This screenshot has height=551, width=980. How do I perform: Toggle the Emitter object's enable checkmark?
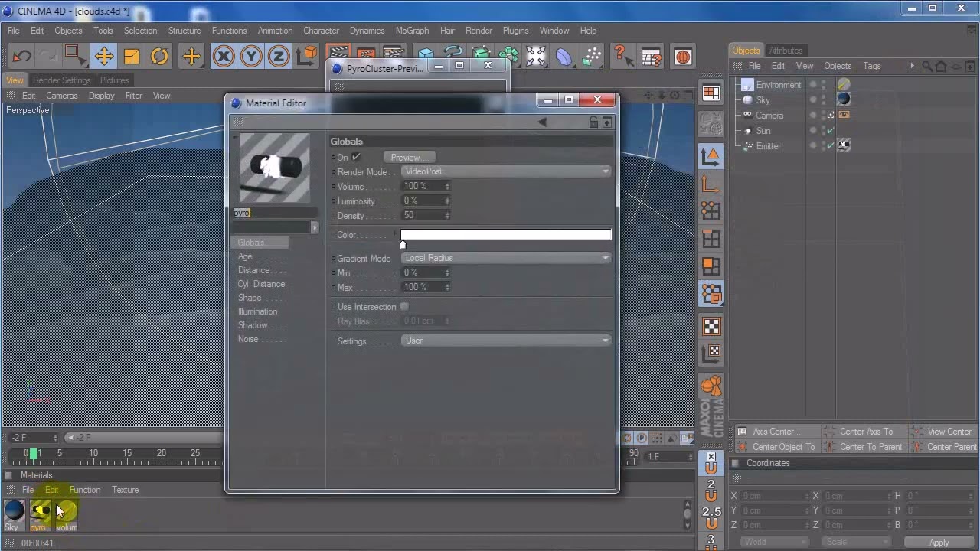coord(831,146)
